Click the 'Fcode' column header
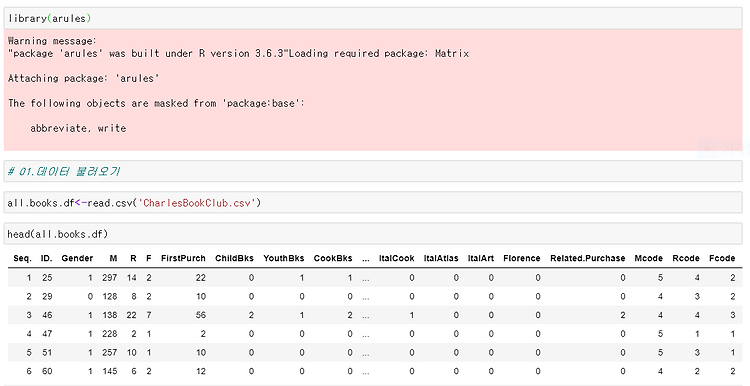 (x=722, y=258)
